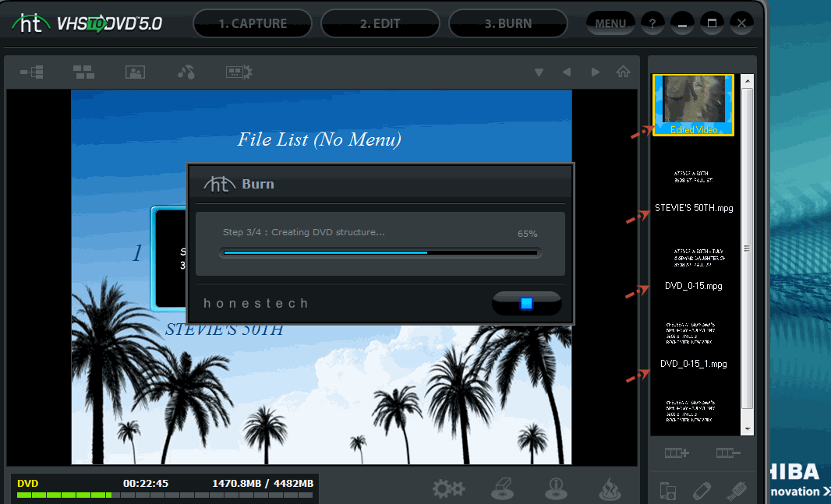This screenshot has width=831, height=504.
Task: Select the Edited Video thumbnail
Action: coord(693,105)
